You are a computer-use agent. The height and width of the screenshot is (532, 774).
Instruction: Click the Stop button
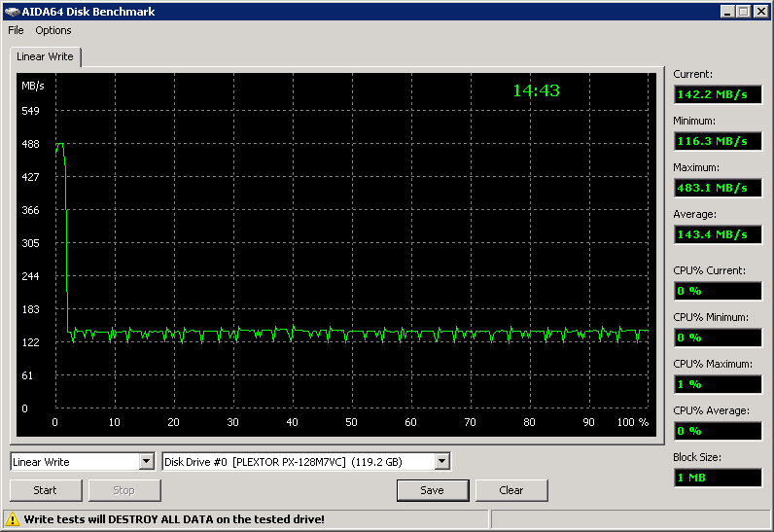coord(124,490)
